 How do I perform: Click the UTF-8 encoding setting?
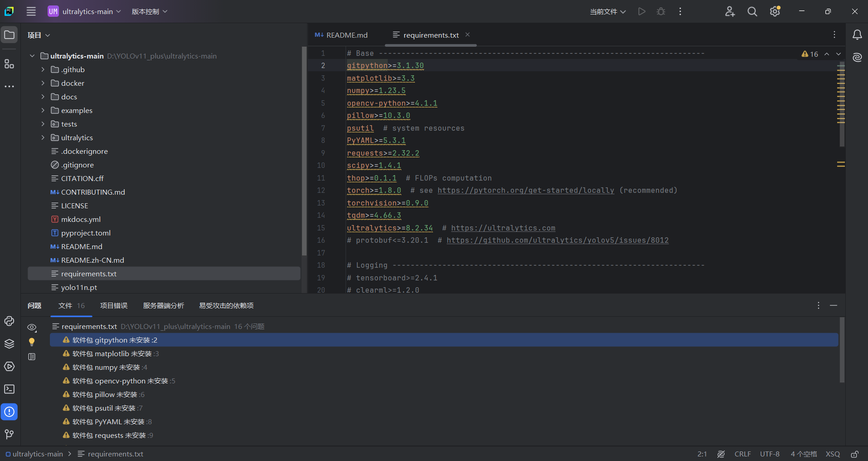click(x=770, y=454)
